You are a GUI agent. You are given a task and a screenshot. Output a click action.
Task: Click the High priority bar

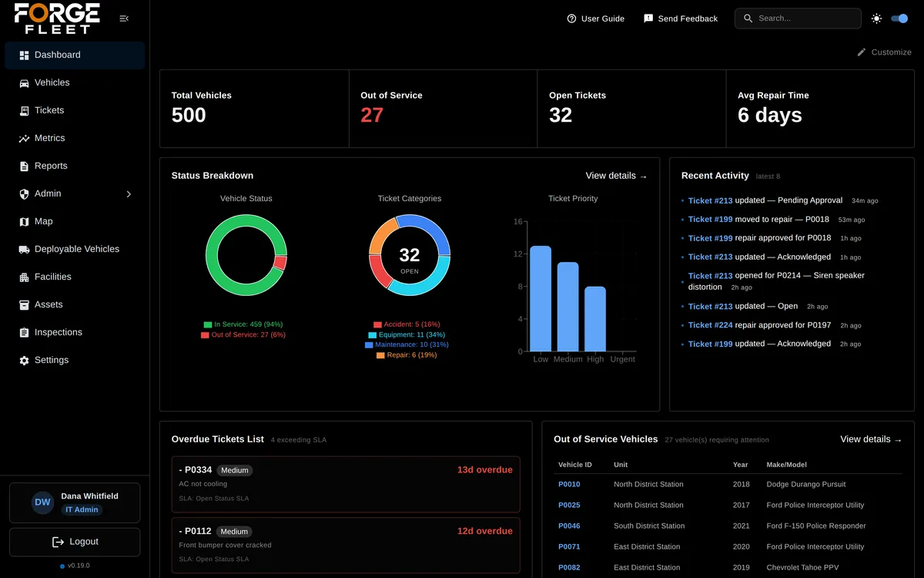coord(595,319)
